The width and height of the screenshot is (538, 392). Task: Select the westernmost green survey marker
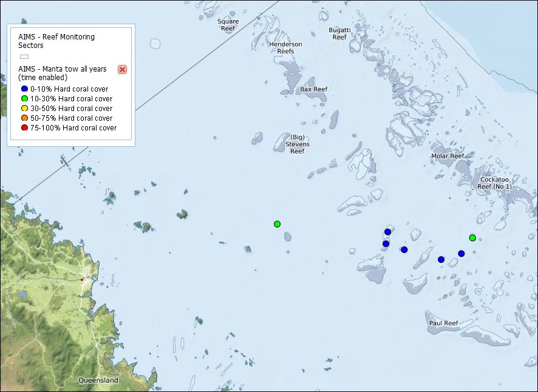click(278, 224)
